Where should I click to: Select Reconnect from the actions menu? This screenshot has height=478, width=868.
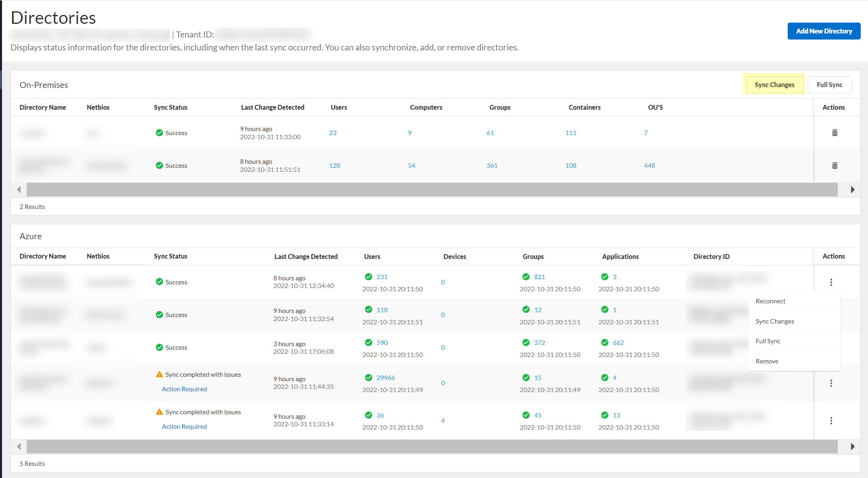pyautogui.click(x=770, y=301)
